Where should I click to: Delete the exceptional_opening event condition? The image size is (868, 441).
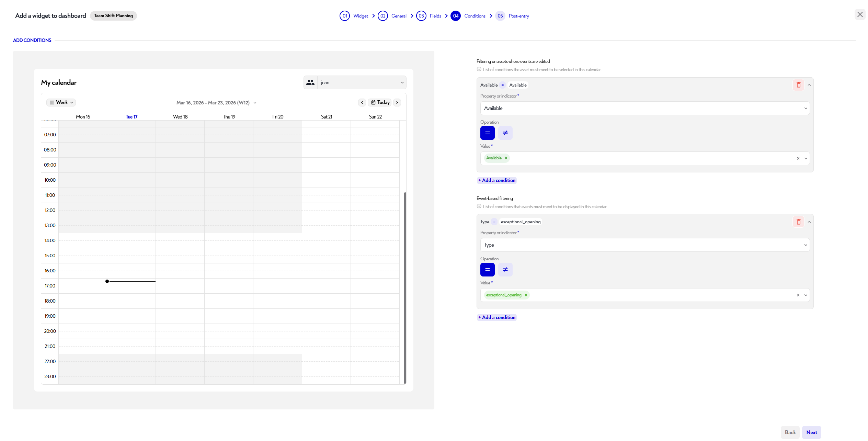pos(798,222)
